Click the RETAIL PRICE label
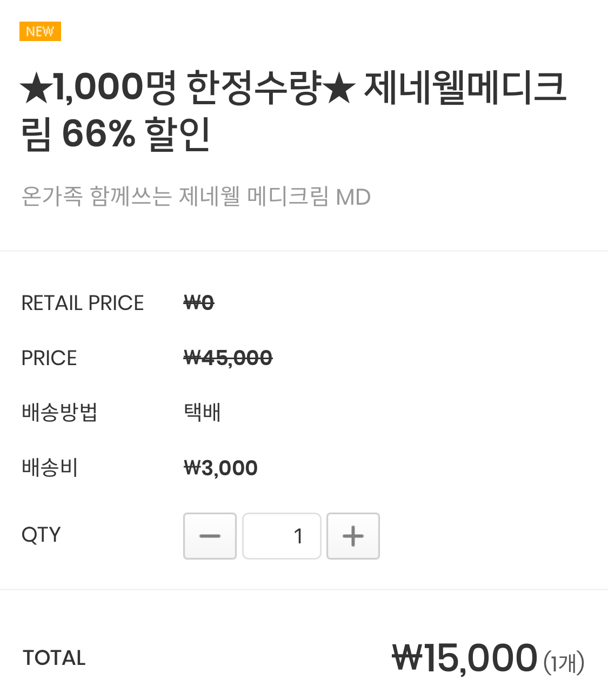 tap(83, 303)
